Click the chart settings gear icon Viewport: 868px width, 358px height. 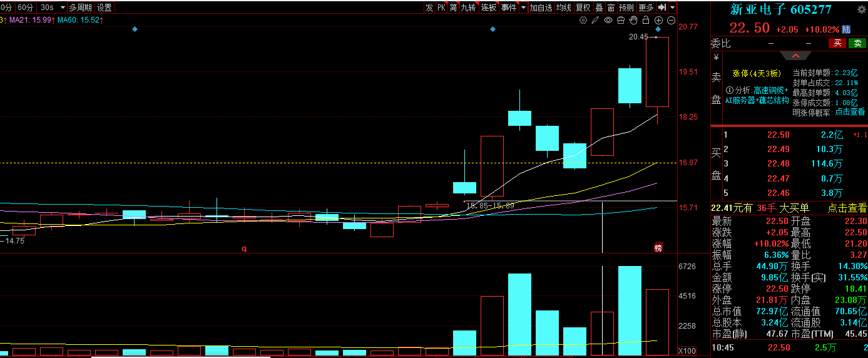click(x=583, y=20)
